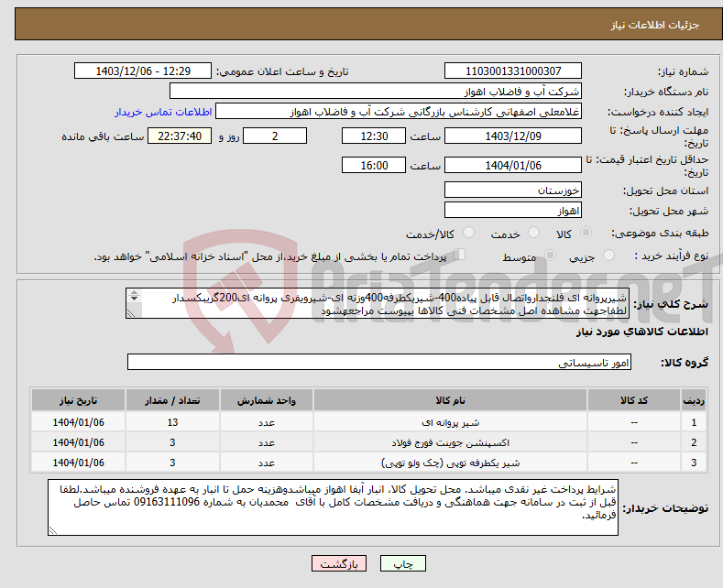Click the remaining time field 22:37:40
This screenshot has height=588, width=723.
click(180, 136)
